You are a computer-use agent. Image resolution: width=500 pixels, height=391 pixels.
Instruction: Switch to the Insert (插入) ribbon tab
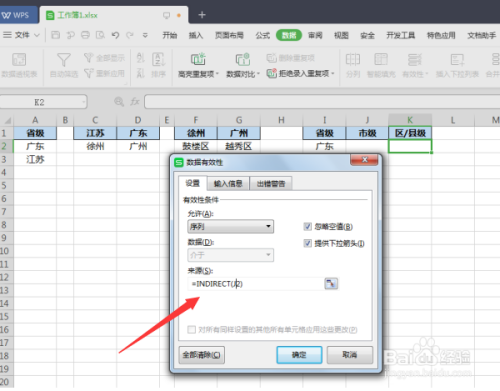[x=196, y=35]
